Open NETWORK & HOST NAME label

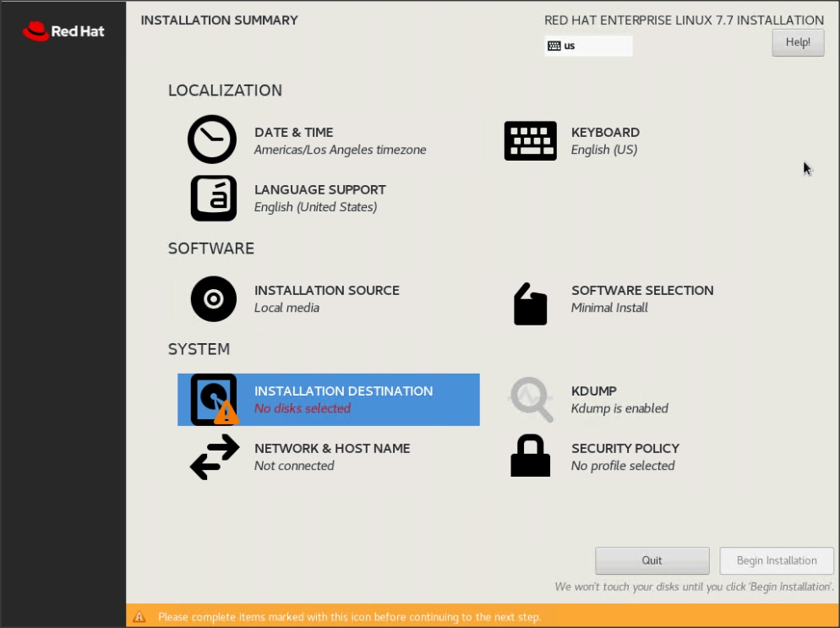pos(332,449)
